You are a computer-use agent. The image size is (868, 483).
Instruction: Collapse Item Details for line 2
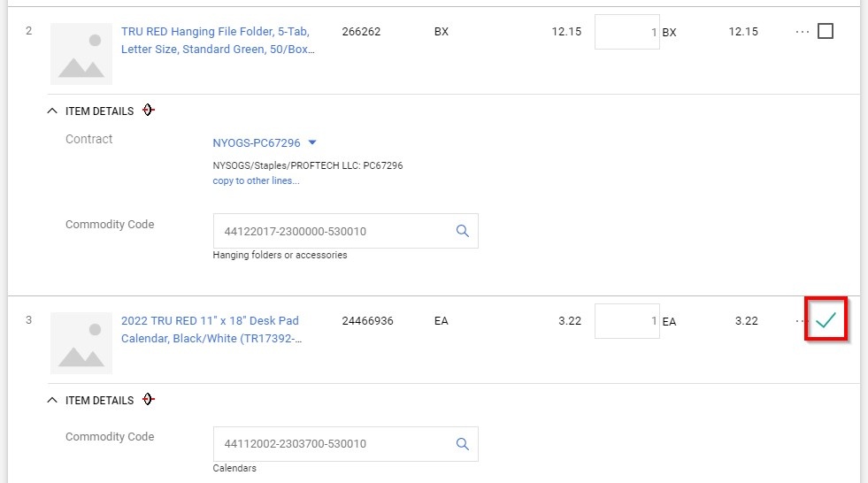(52, 111)
